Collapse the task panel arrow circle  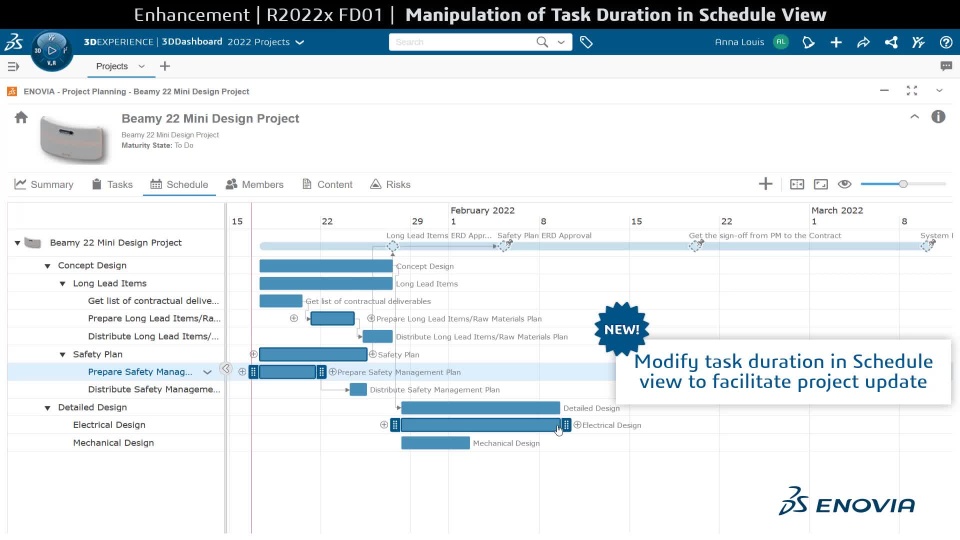[226, 369]
